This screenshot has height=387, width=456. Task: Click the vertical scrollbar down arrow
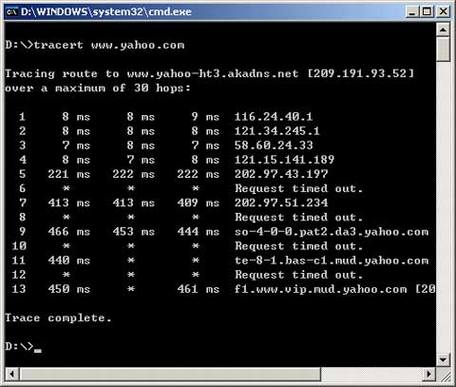[443, 360]
